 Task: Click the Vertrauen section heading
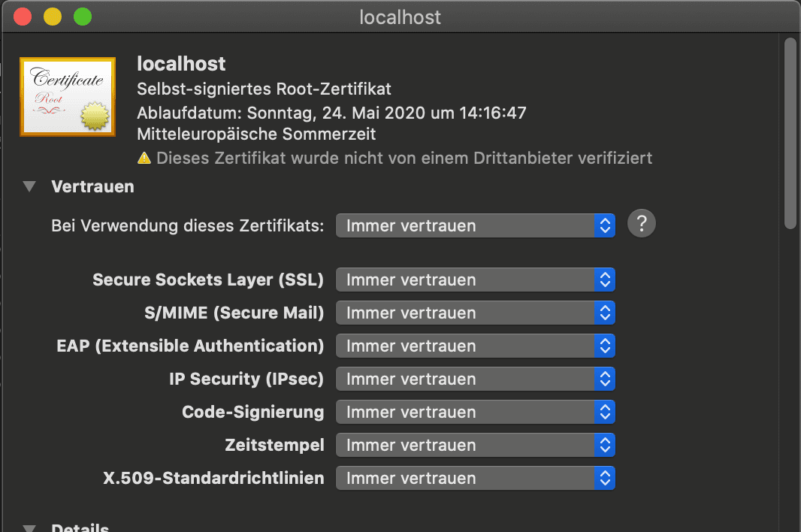pyautogui.click(x=92, y=186)
